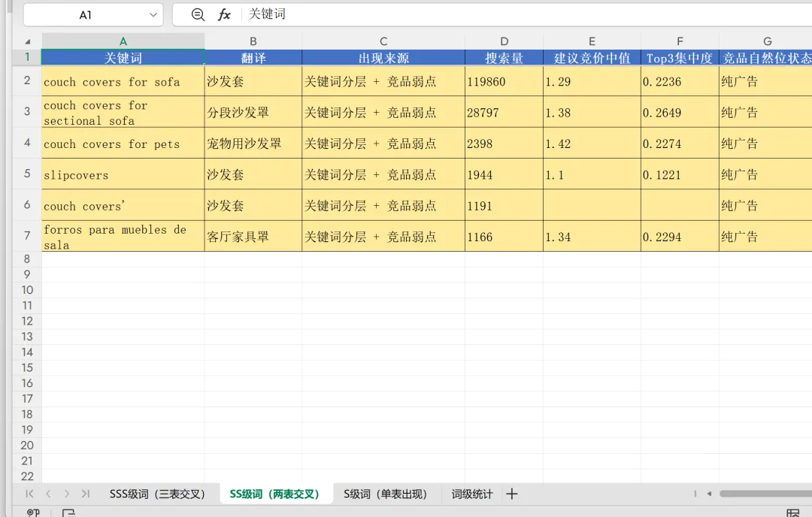Click next sheet navigation arrow

click(x=67, y=494)
